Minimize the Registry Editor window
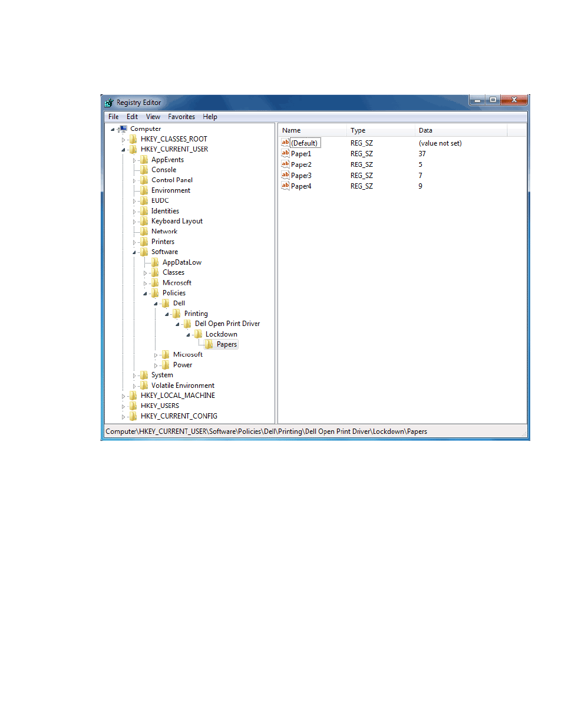The width and height of the screenshot is (562, 728). point(477,100)
